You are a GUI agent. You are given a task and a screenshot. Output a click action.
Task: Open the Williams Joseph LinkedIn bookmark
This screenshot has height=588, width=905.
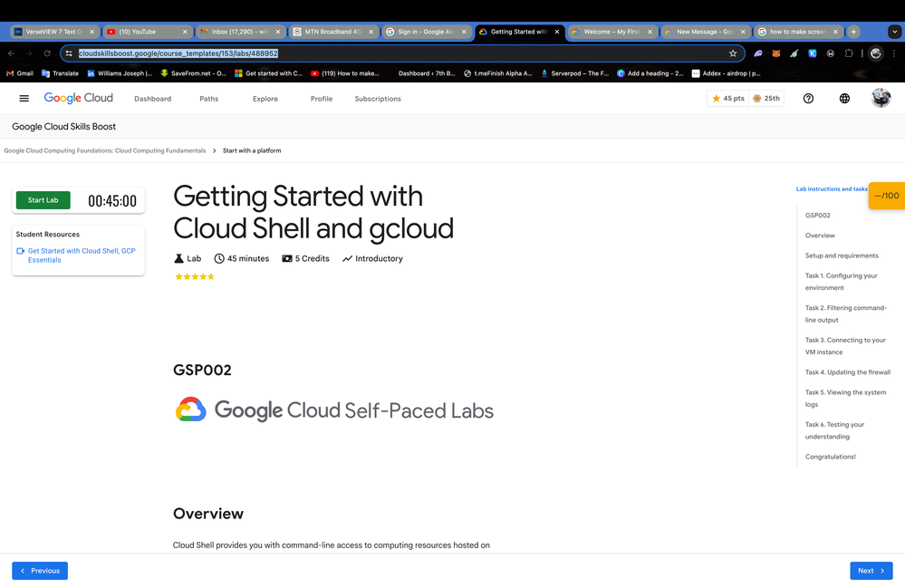[120, 73]
